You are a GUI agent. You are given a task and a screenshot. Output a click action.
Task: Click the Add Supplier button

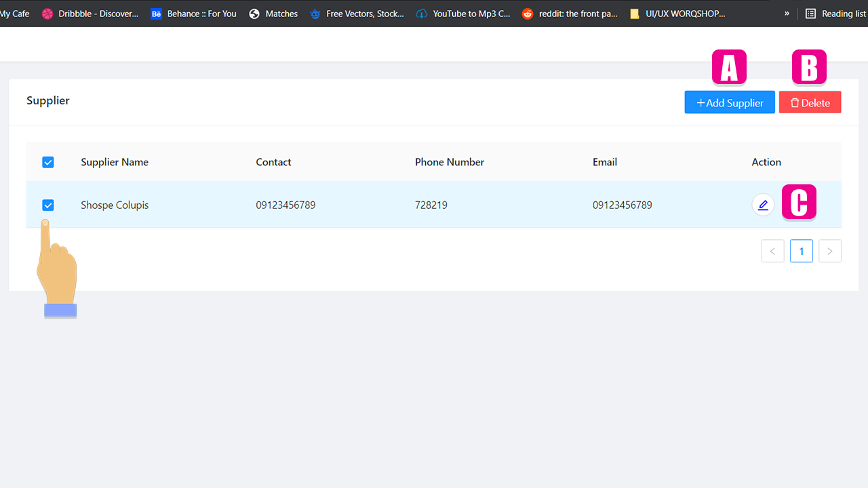tap(730, 102)
